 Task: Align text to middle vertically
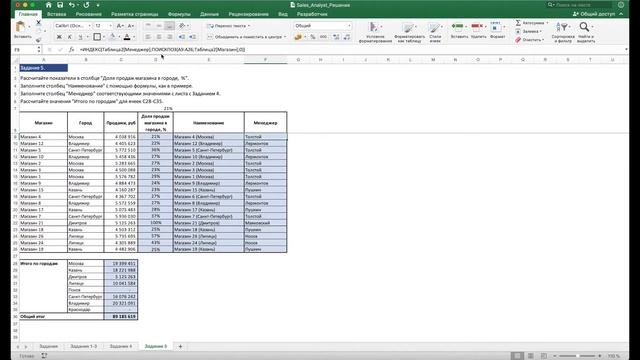click(159, 26)
